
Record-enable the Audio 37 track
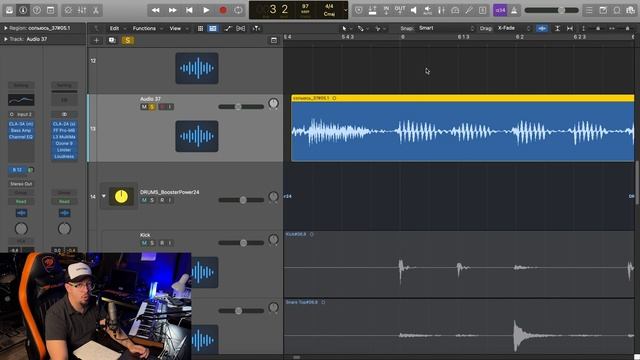(x=162, y=107)
